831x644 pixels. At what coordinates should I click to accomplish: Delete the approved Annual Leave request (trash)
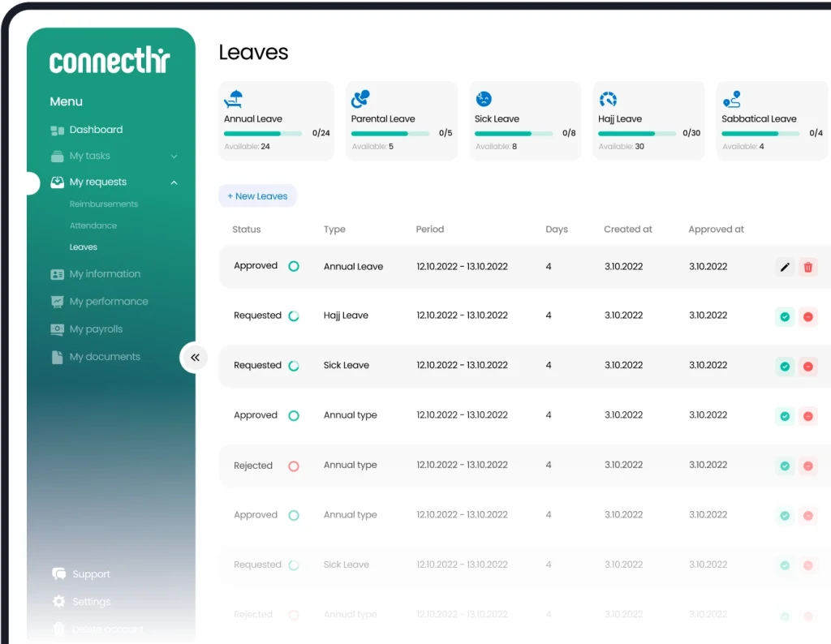tap(808, 267)
